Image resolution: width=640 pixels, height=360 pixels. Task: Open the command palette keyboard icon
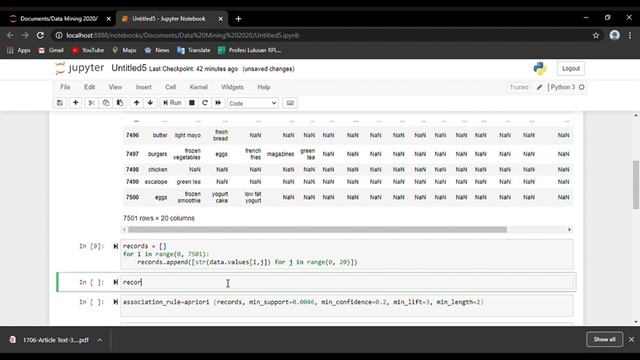290,103
